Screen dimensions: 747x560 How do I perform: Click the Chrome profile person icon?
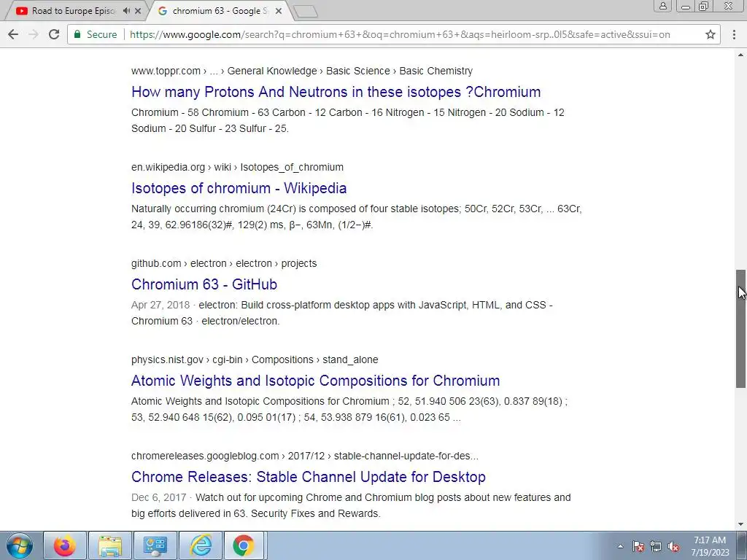click(x=662, y=6)
